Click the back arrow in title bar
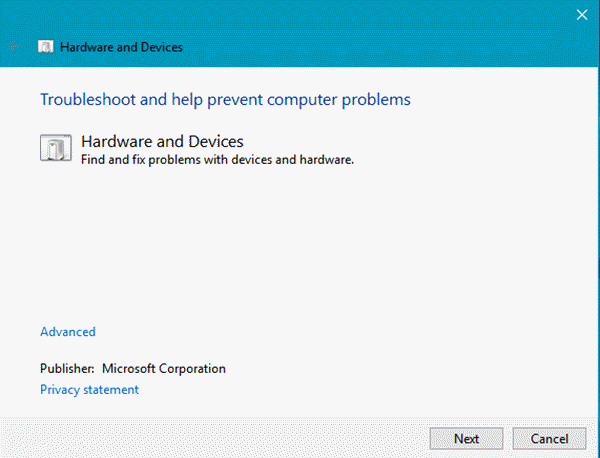Screen dimensions: 600x458 coord(14,46)
